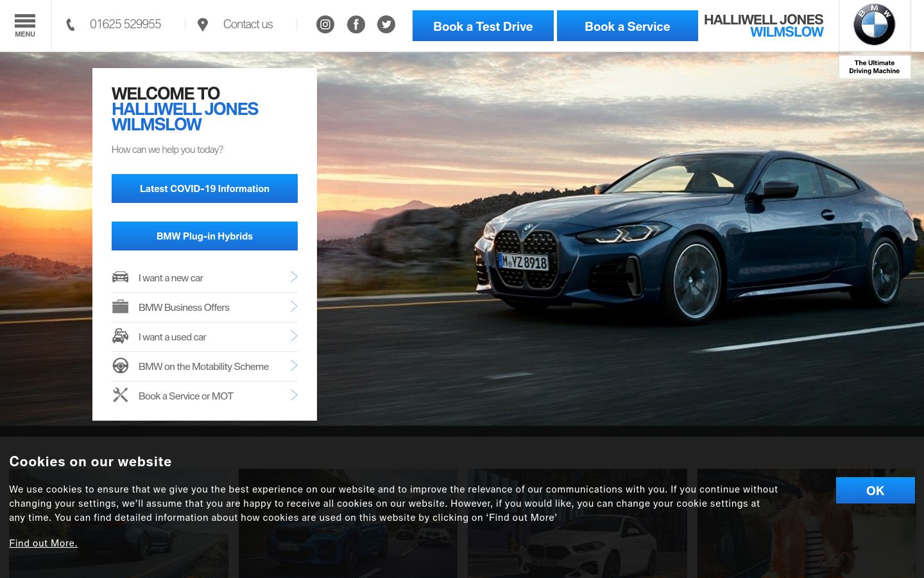Click Book a Test Drive button
Image resolution: width=924 pixels, height=578 pixels.
(483, 26)
